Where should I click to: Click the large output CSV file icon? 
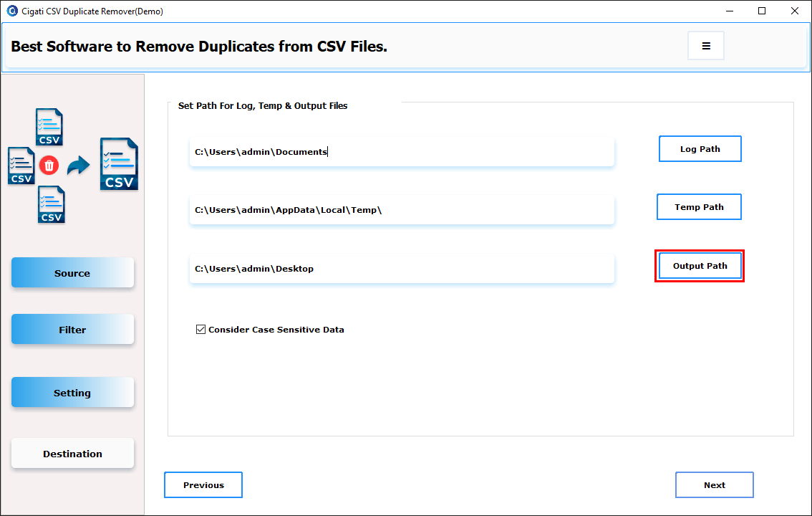click(x=119, y=163)
